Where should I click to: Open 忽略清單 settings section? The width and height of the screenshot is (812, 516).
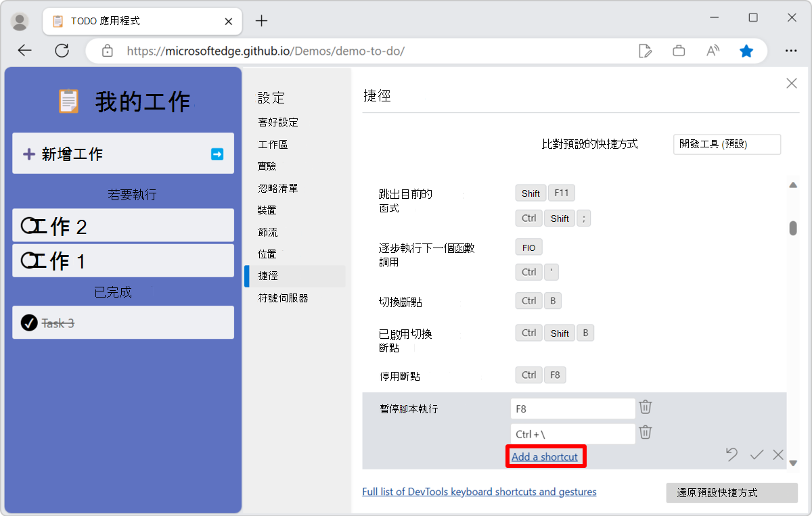coord(278,188)
